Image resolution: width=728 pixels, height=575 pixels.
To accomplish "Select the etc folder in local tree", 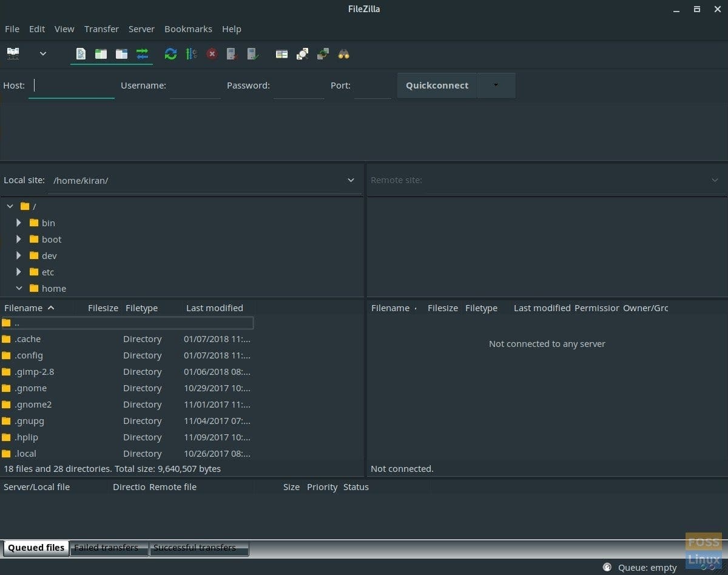I will tap(48, 272).
